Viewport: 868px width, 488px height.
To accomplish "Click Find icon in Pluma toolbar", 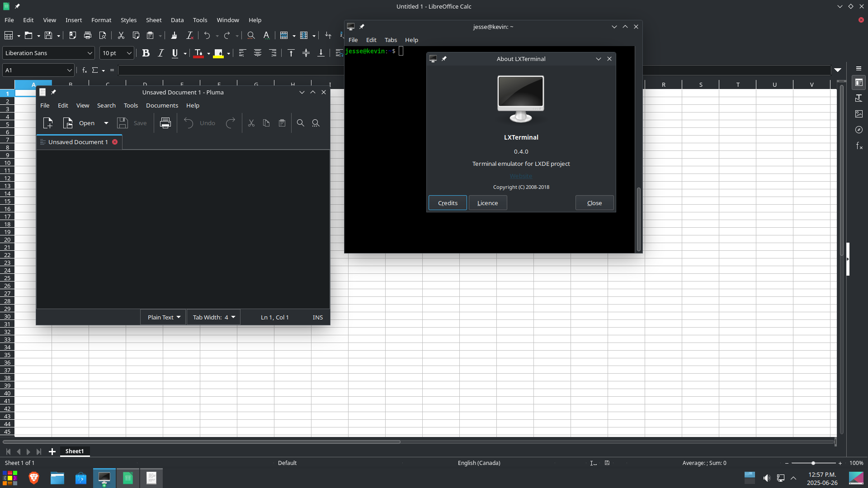I will coord(300,123).
